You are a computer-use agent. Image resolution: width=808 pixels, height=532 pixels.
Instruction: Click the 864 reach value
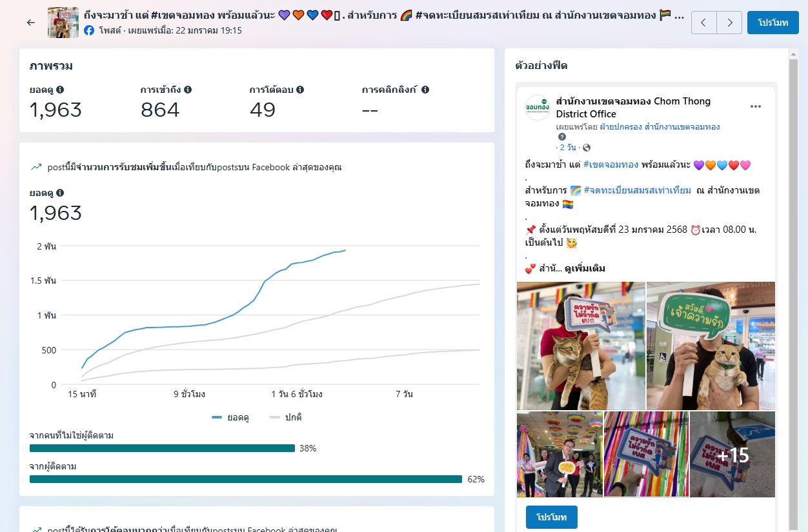160,110
